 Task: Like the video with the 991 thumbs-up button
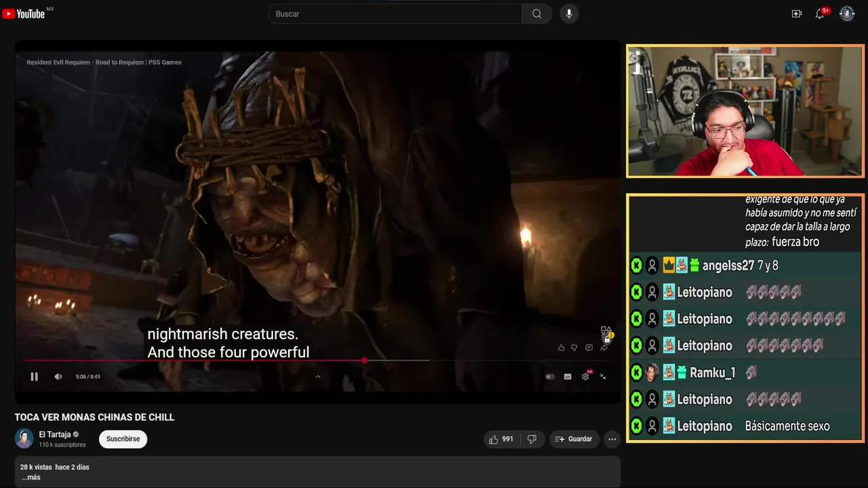coord(502,439)
